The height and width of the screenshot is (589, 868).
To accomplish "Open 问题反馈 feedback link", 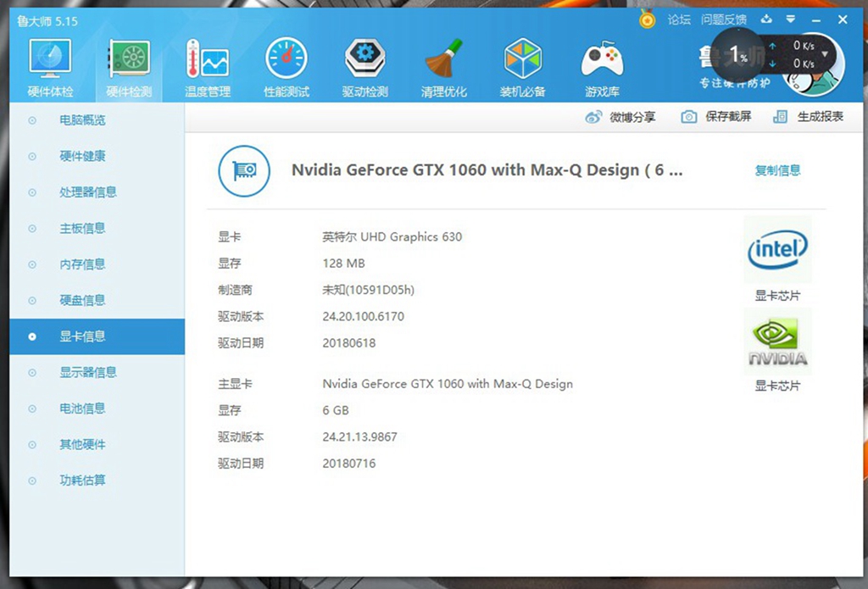I will [724, 20].
